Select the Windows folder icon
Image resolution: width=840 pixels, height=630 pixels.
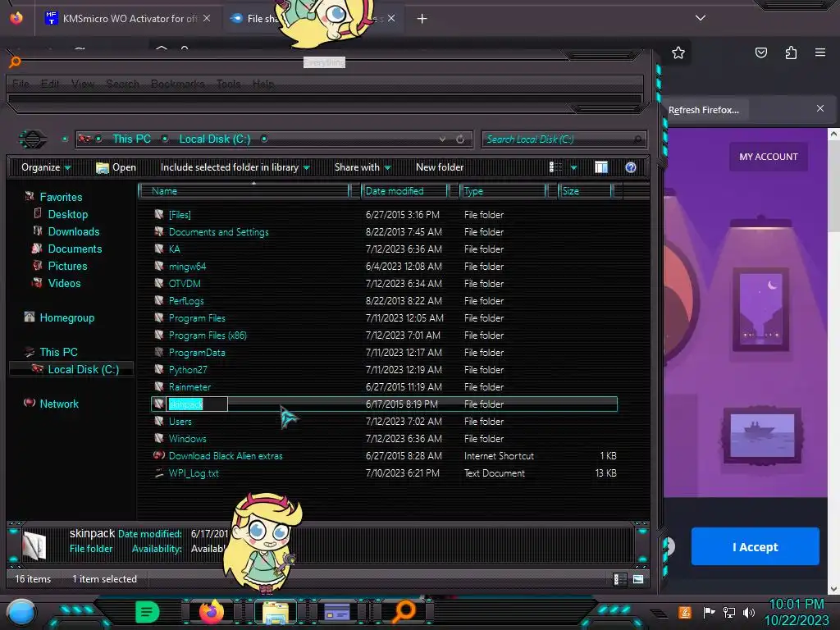click(x=159, y=438)
